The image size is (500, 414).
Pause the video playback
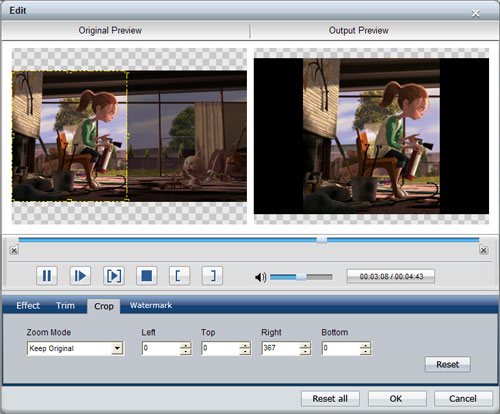[x=47, y=276]
